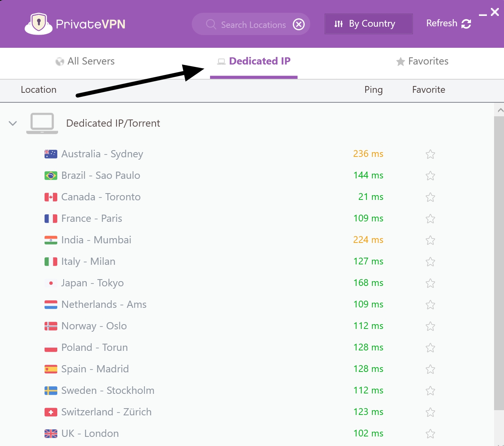Click the Italy flag icon
The width and height of the screenshot is (504, 446).
(x=51, y=262)
